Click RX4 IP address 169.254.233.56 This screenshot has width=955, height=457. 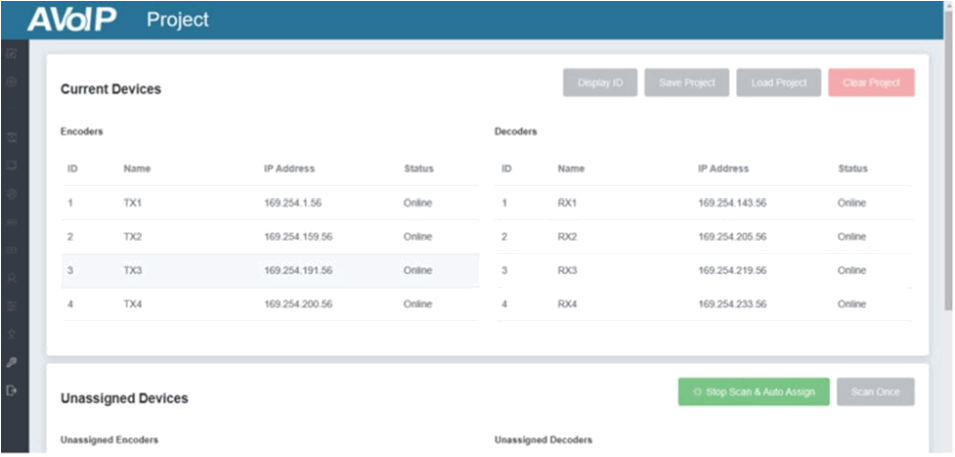coord(732,304)
